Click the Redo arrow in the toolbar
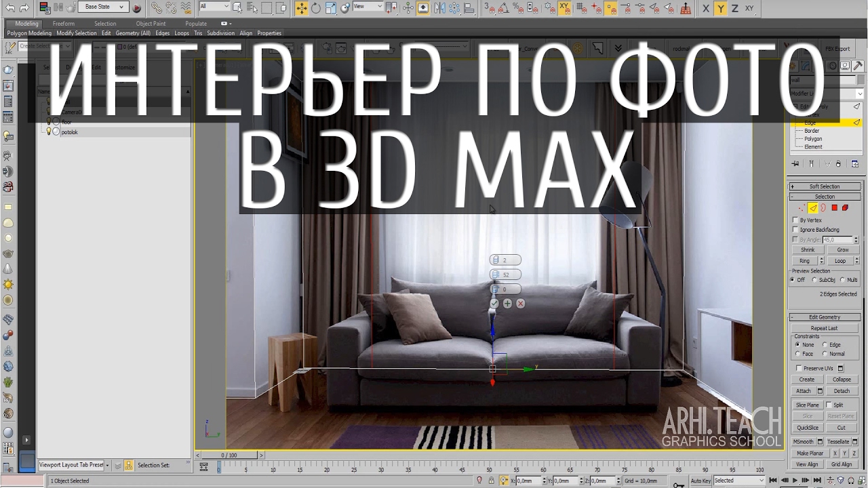Viewport: 868px width, 488px height. click(24, 7)
